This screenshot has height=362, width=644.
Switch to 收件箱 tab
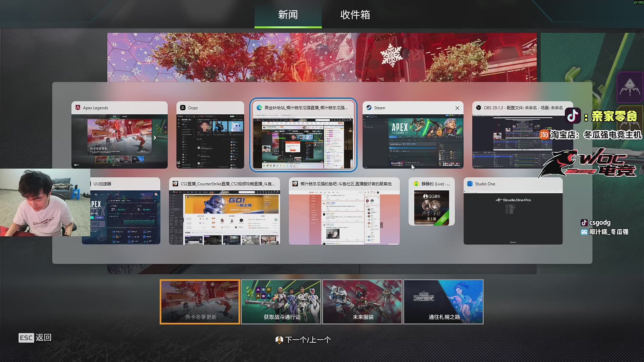[355, 15]
